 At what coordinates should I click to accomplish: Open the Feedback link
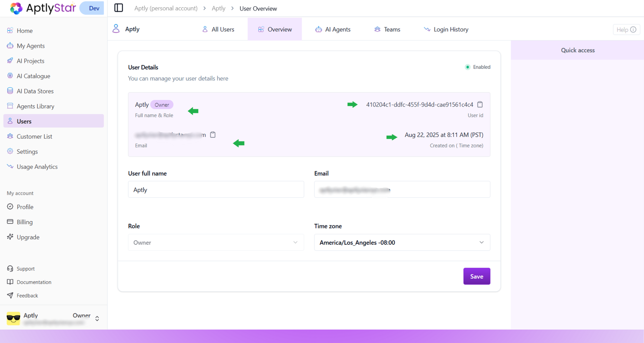(x=27, y=296)
